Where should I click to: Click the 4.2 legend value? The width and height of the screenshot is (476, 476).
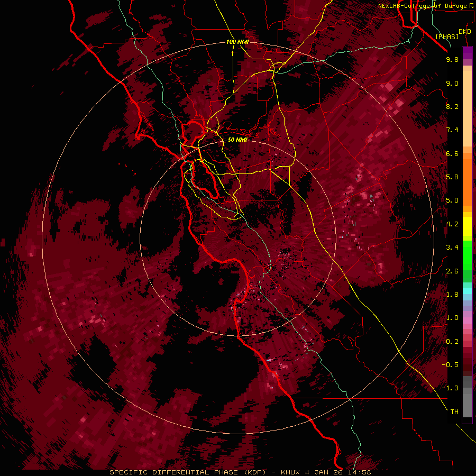click(452, 224)
